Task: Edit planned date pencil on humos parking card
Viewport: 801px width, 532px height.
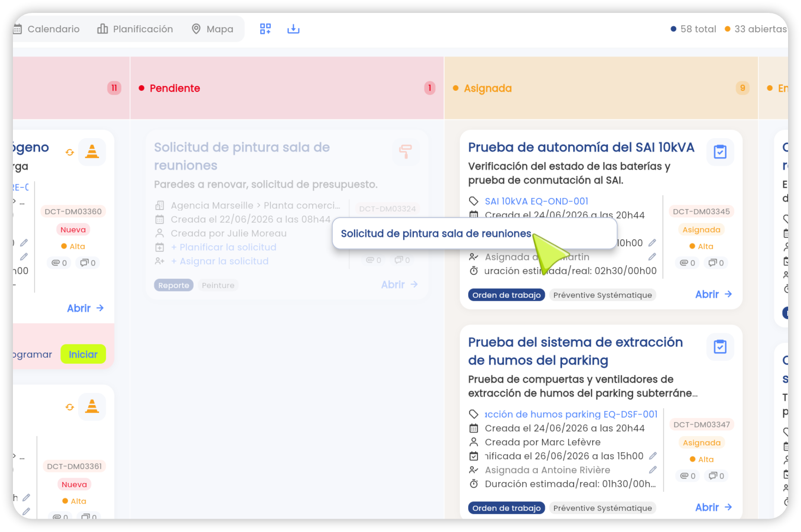Action: click(x=652, y=456)
